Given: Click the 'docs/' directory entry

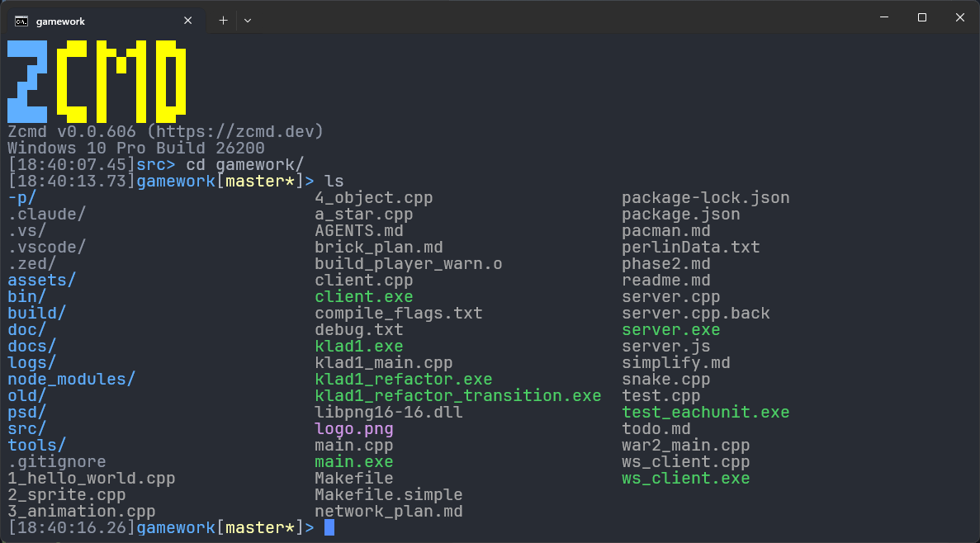Looking at the screenshot, I should coord(32,346).
